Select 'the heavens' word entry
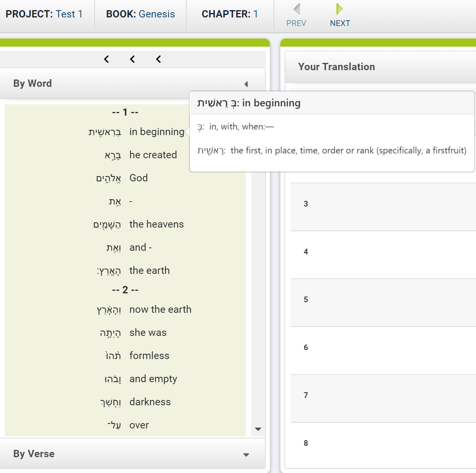Screen dimensions: 476x473 156,224
